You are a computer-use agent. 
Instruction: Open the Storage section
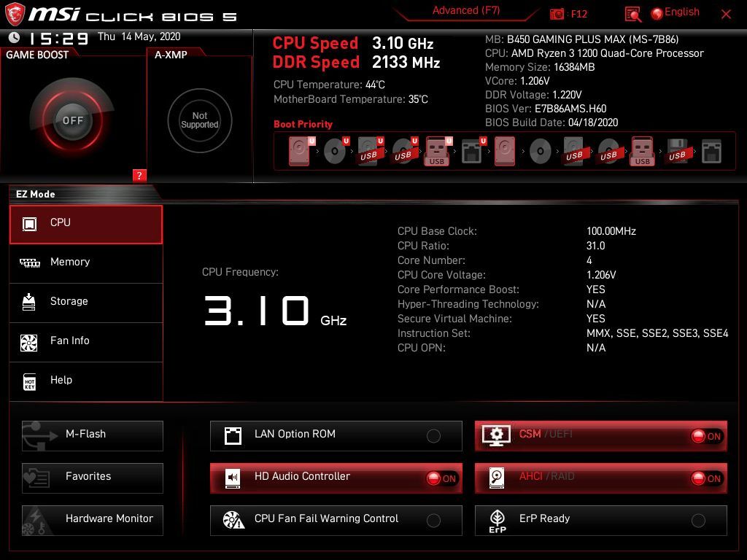click(x=86, y=303)
